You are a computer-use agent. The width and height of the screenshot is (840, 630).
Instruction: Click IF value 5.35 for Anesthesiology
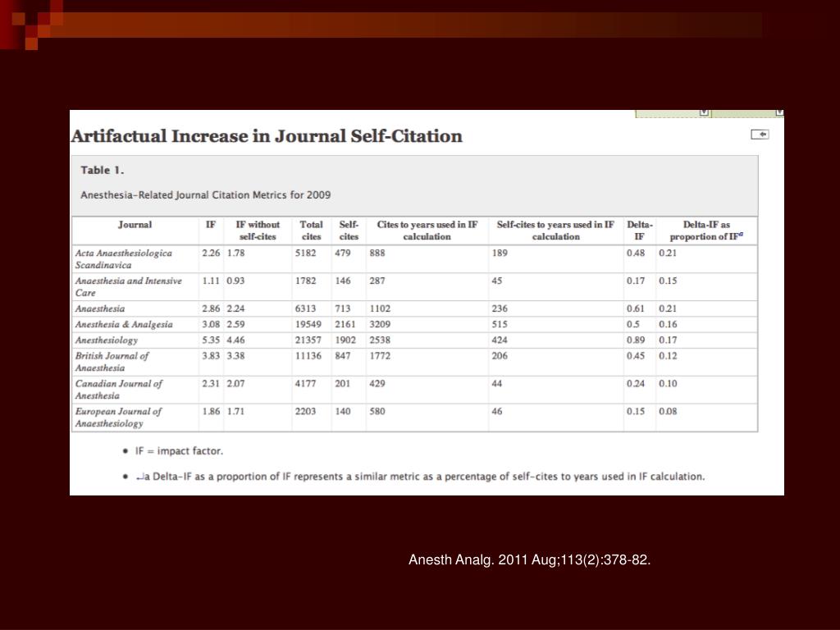tap(211, 340)
